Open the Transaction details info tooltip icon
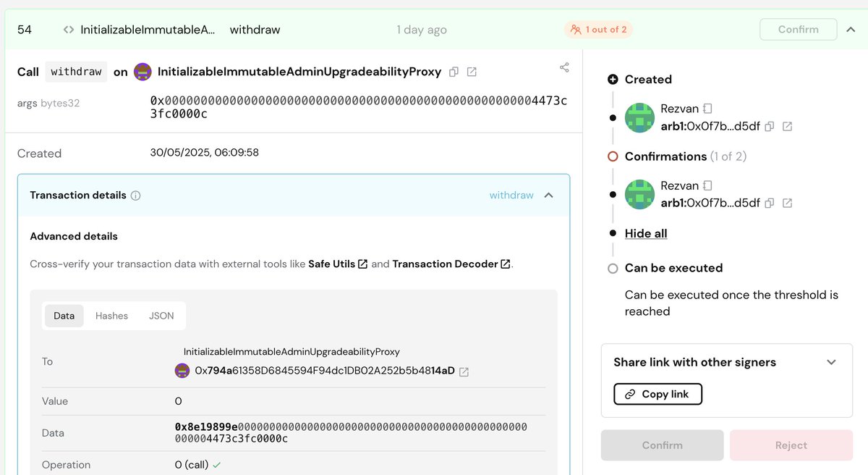This screenshot has height=475, width=868. (135, 196)
